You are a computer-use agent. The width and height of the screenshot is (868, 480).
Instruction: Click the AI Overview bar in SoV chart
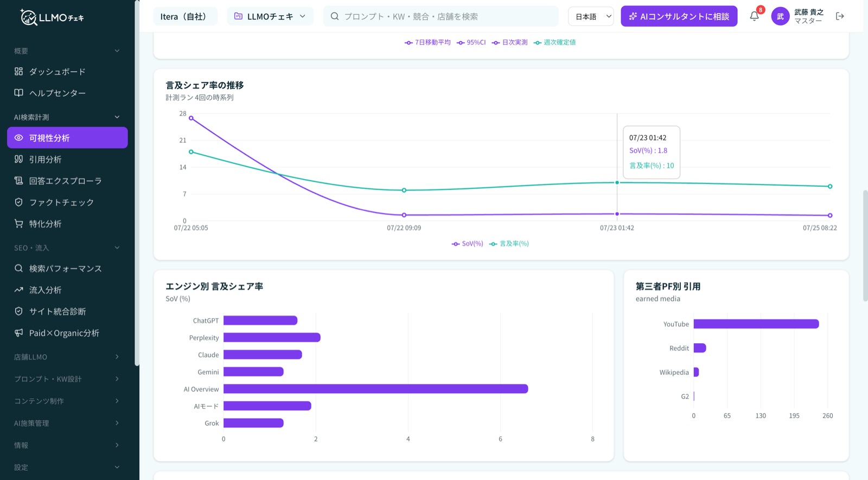tap(376, 389)
